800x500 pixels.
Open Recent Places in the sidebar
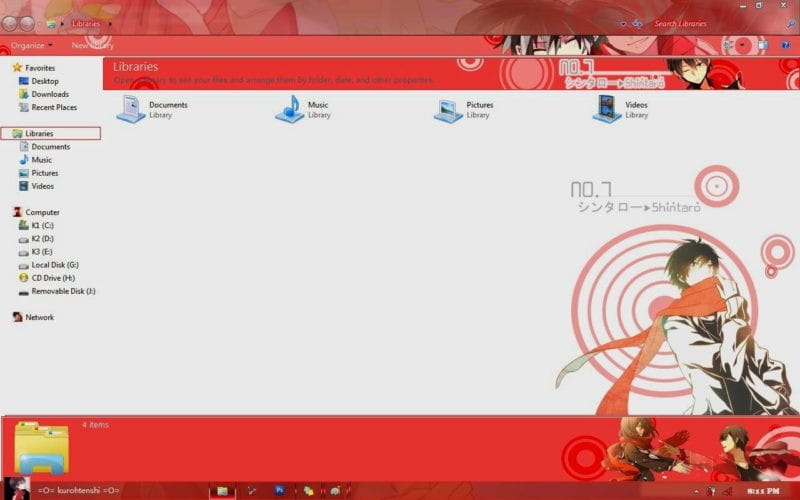tap(53, 107)
